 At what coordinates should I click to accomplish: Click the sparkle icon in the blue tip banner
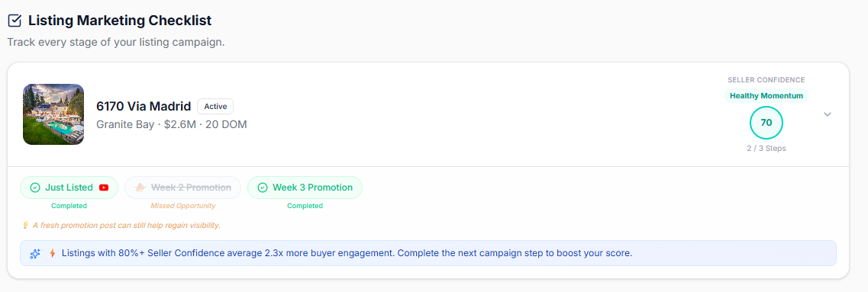(35, 253)
